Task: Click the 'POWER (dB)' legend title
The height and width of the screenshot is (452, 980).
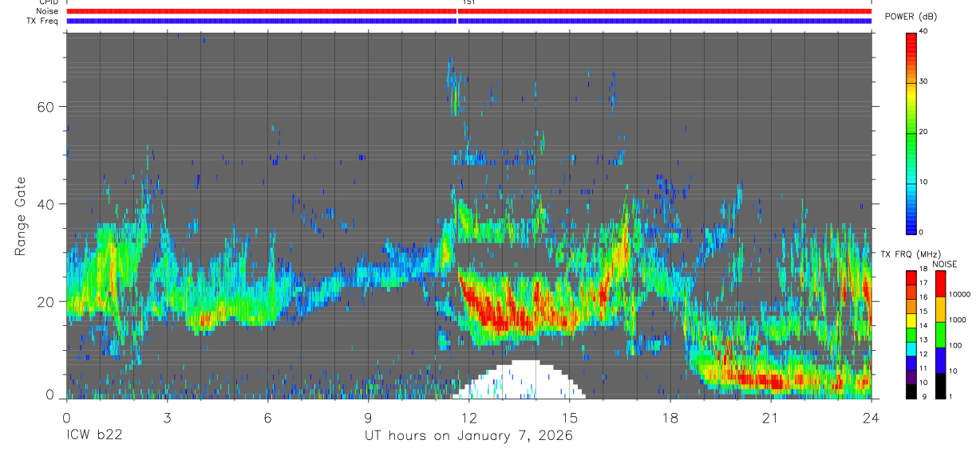Action: [911, 17]
